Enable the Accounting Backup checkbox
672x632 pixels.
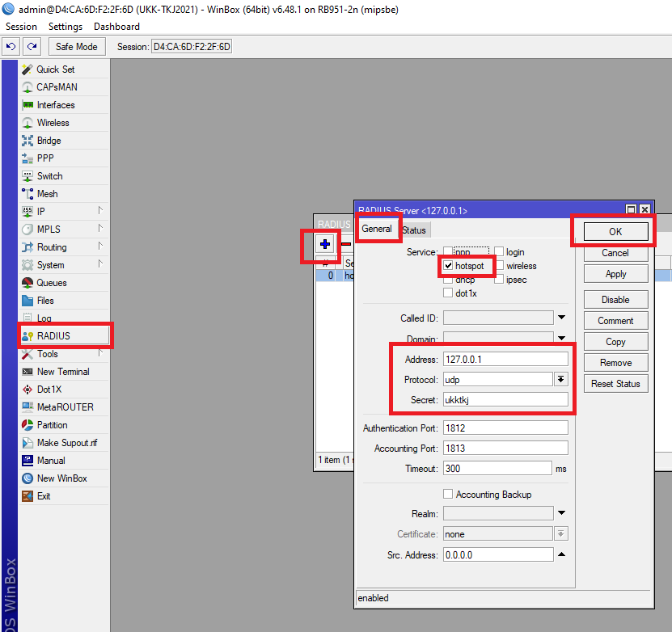448,494
